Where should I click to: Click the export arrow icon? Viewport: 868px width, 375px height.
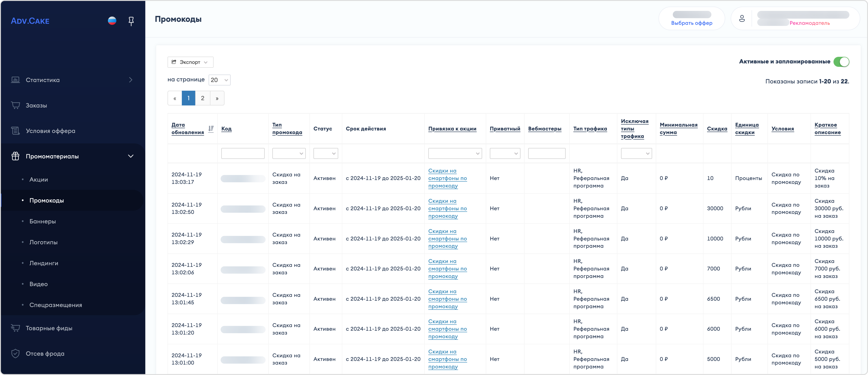click(x=174, y=62)
